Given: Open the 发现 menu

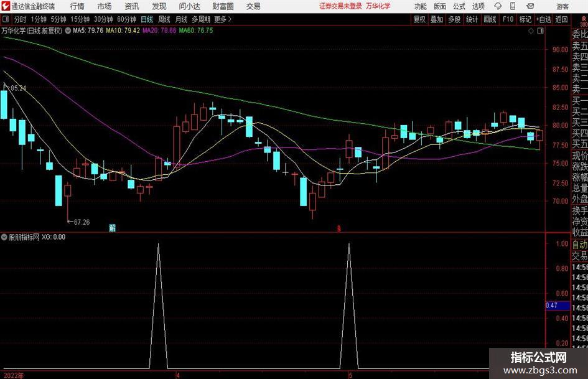Looking at the screenshot, I should 159,6.
